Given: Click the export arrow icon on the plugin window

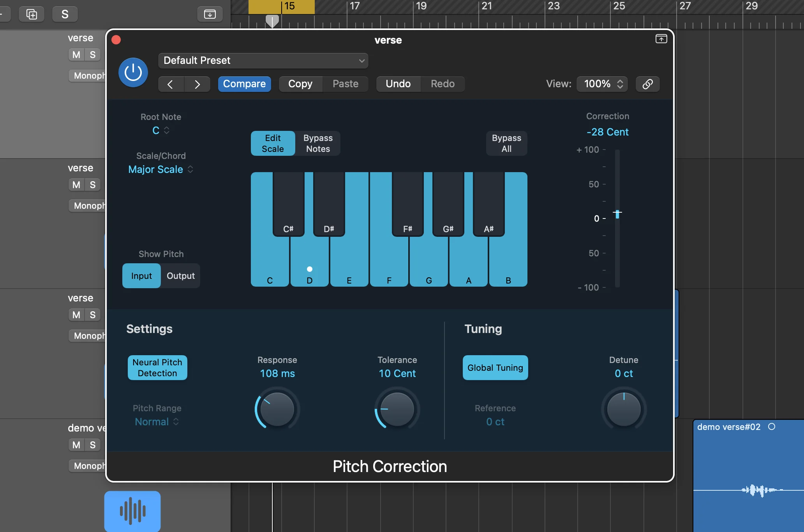Looking at the screenshot, I should pyautogui.click(x=661, y=39).
